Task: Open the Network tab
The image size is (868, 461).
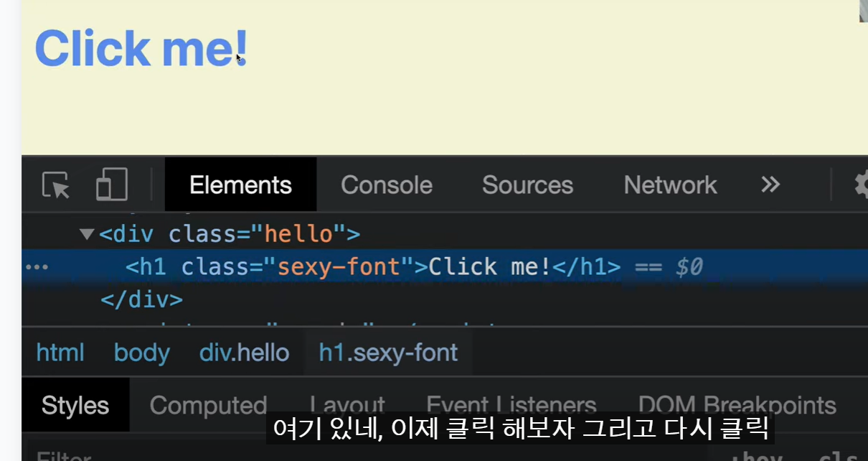Action: [x=670, y=185]
